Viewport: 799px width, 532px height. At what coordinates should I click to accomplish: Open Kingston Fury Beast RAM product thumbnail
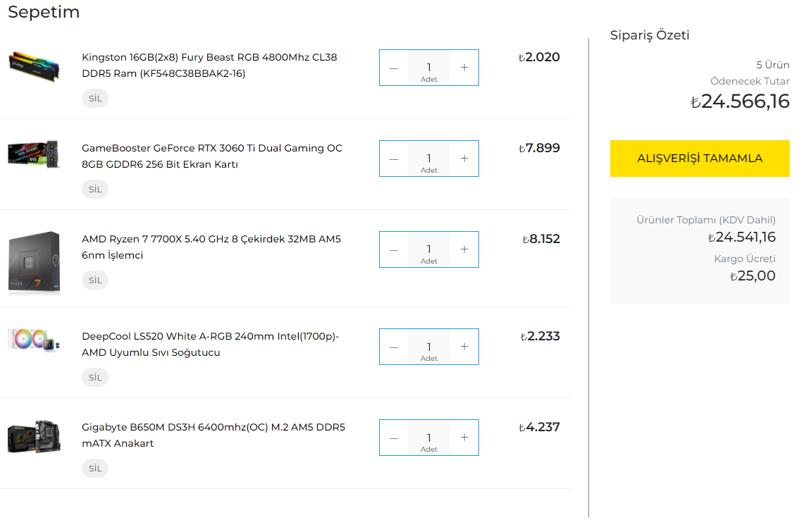pos(34,67)
